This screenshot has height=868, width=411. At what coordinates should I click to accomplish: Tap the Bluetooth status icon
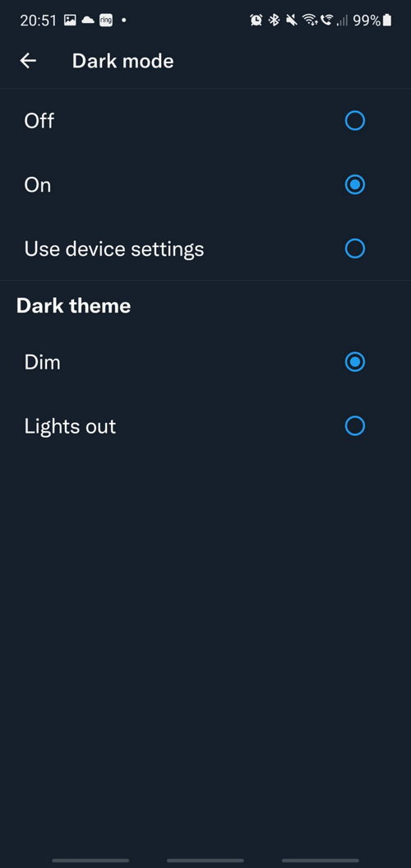click(274, 21)
